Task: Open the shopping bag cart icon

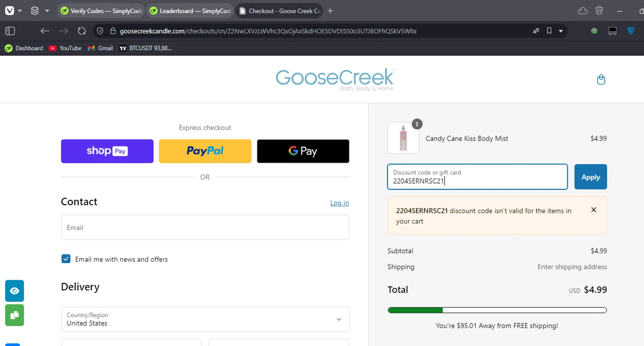Action: point(601,80)
